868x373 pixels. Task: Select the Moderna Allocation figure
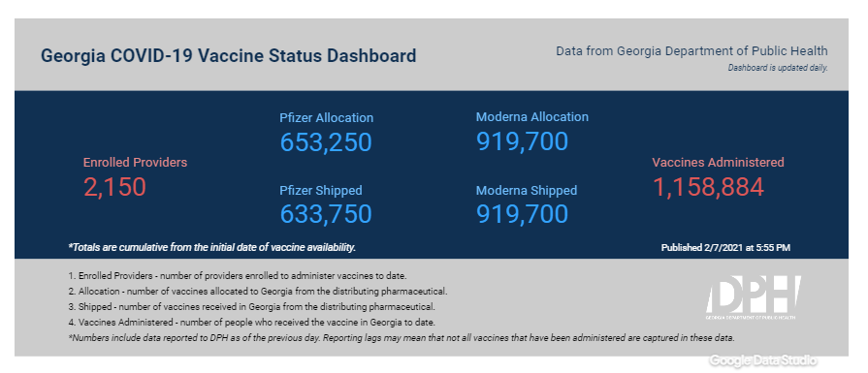[522, 141]
